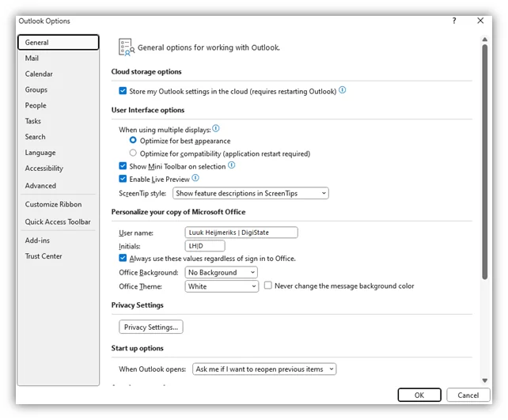
Task: Click the Privacy Settings... button
Action: 151,327
